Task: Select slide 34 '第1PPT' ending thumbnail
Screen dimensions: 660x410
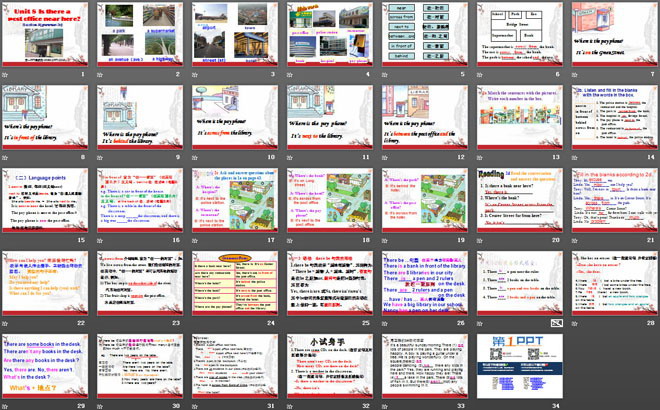Action: [x=520, y=366]
